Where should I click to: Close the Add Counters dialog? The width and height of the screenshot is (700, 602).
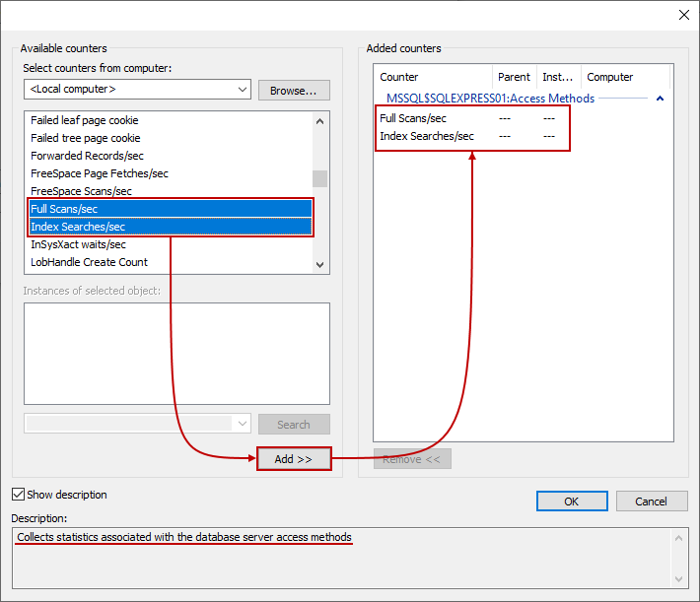(x=683, y=15)
